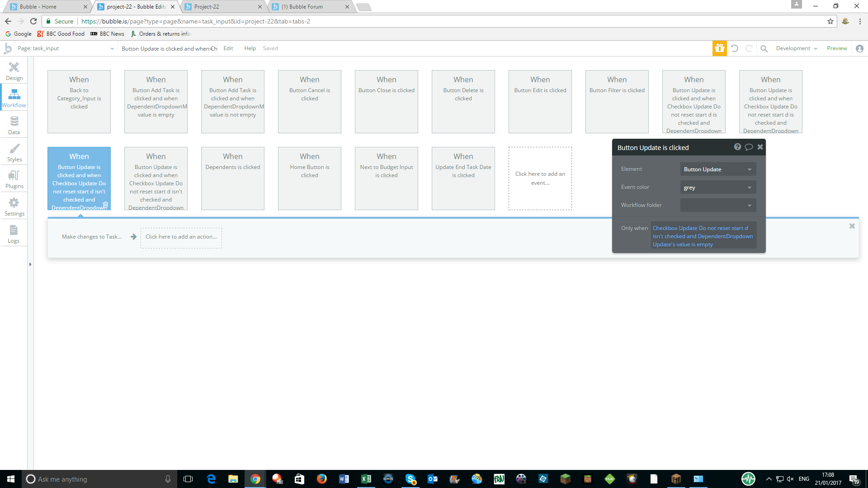The height and width of the screenshot is (488, 868).
Task: Open the Help menu
Action: (250, 48)
